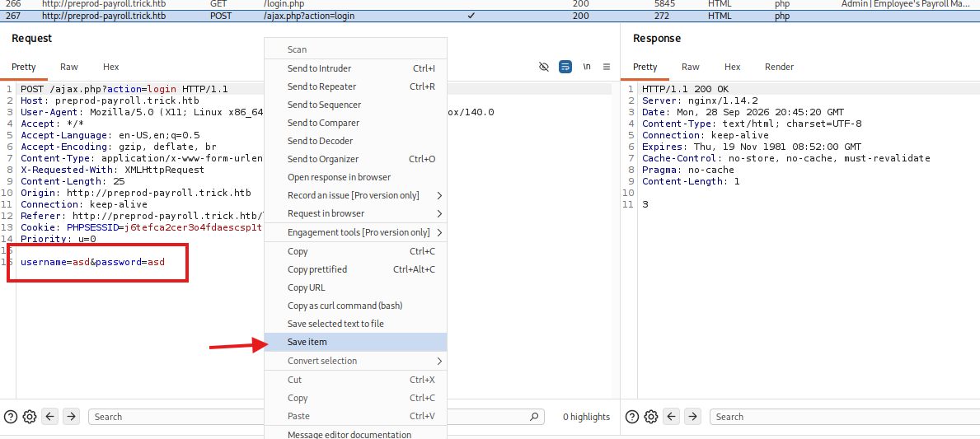
Task: Select the Request Pretty tab
Action: tap(24, 67)
